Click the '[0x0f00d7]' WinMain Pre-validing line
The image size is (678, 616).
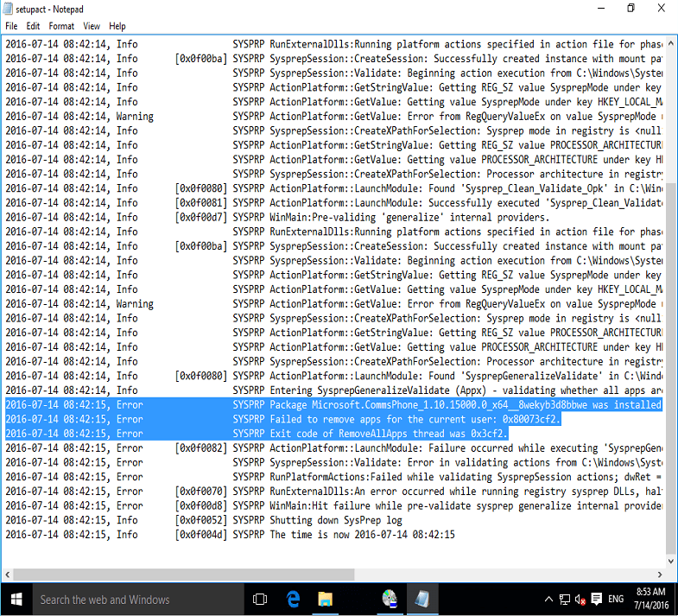[277, 217]
